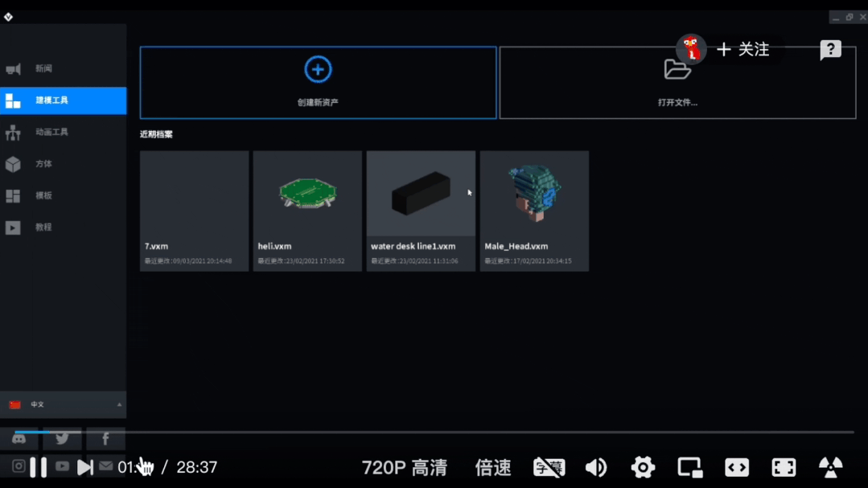This screenshot has height=488, width=868.
Task: Click 打开文件 to open a file
Action: tap(677, 83)
